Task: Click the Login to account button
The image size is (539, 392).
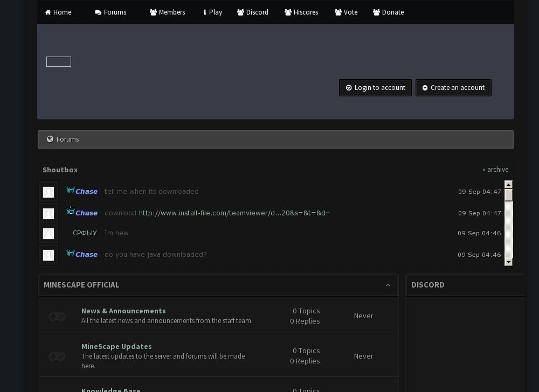Action: [x=375, y=88]
